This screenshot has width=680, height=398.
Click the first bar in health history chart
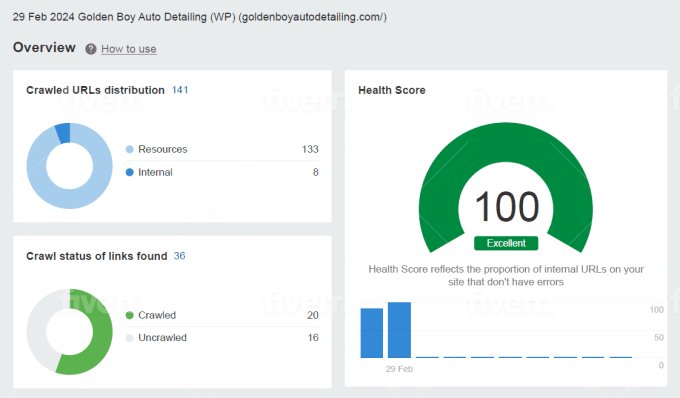coord(372,333)
